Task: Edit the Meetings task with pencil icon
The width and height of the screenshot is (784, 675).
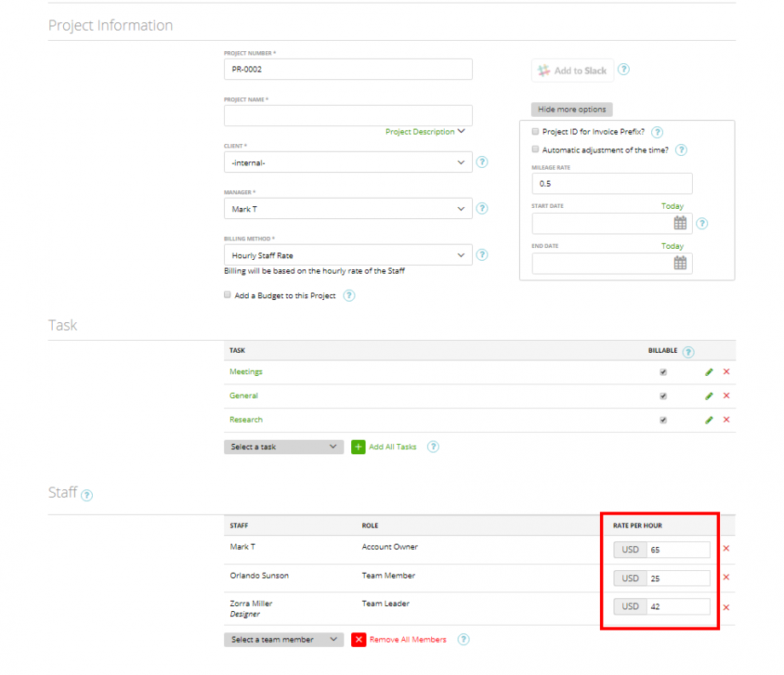Action: (709, 372)
